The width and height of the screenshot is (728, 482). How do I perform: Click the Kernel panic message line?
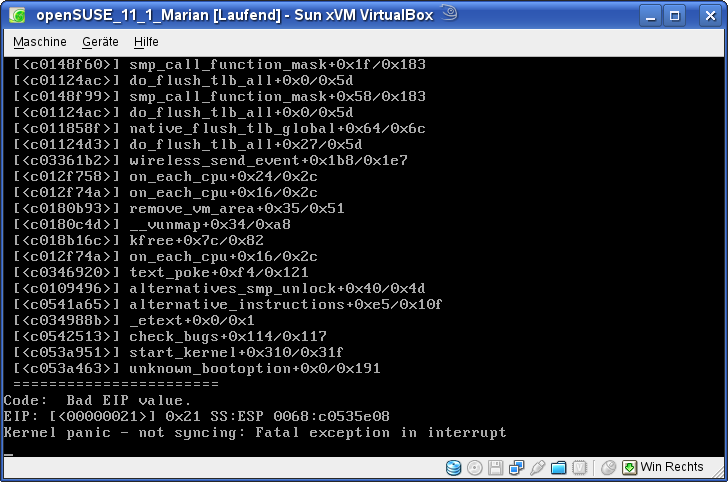point(255,433)
